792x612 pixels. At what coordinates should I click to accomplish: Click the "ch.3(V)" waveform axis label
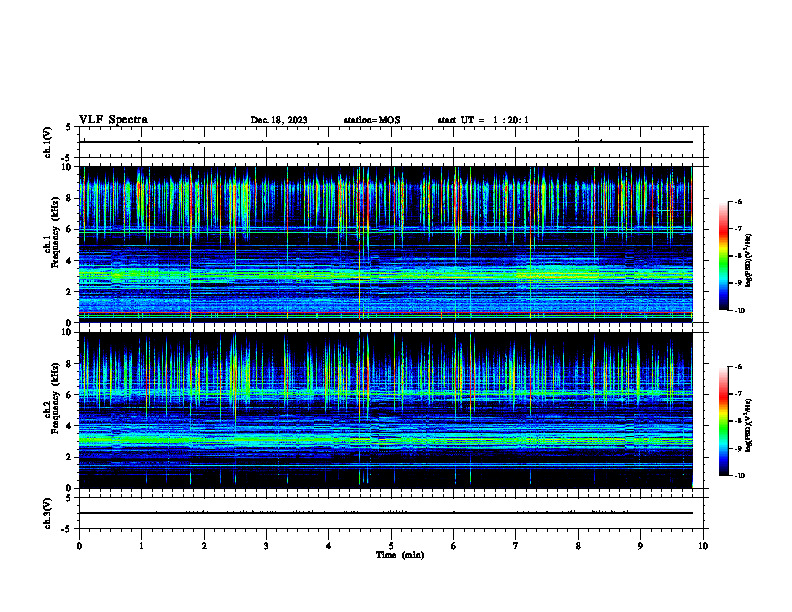48,513
